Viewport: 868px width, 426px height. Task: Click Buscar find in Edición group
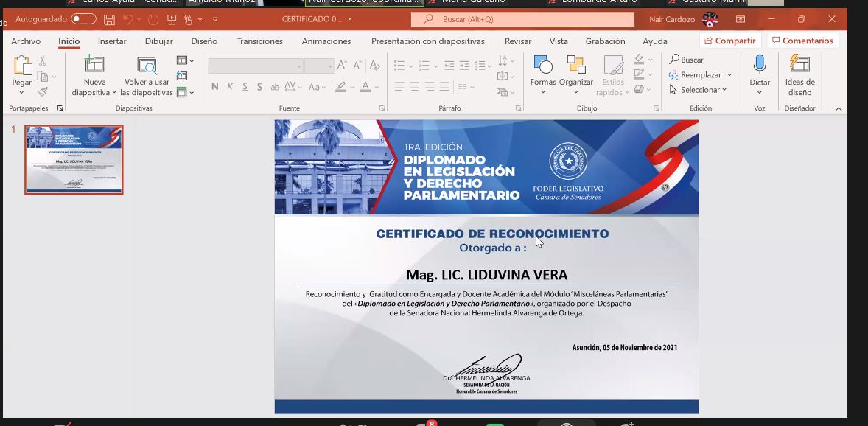(687, 59)
